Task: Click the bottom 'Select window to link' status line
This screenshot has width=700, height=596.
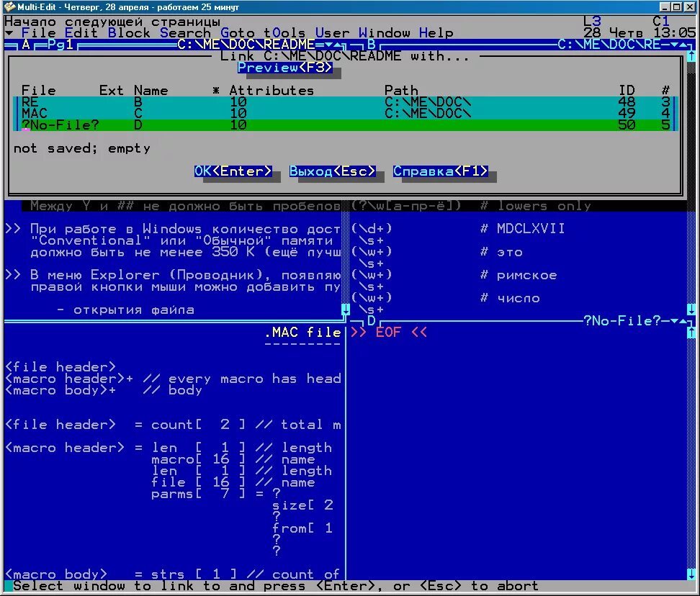Action: click(x=275, y=586)
